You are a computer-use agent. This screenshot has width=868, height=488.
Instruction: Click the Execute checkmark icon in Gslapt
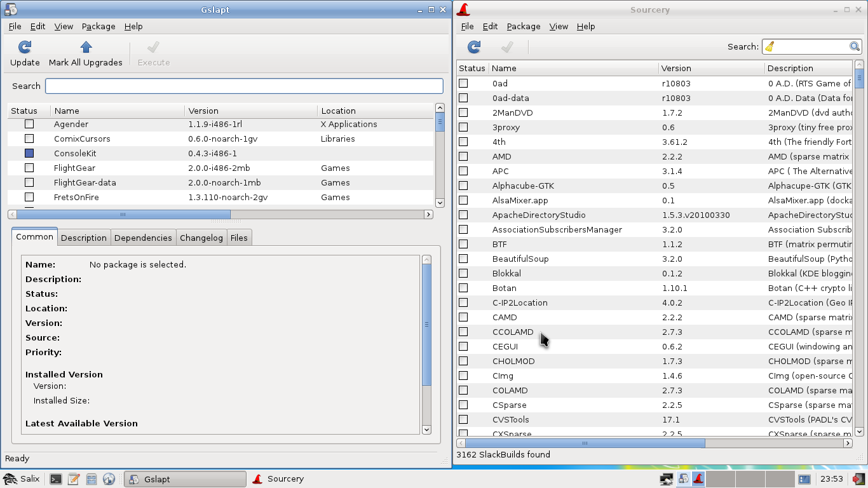(153, 47)
